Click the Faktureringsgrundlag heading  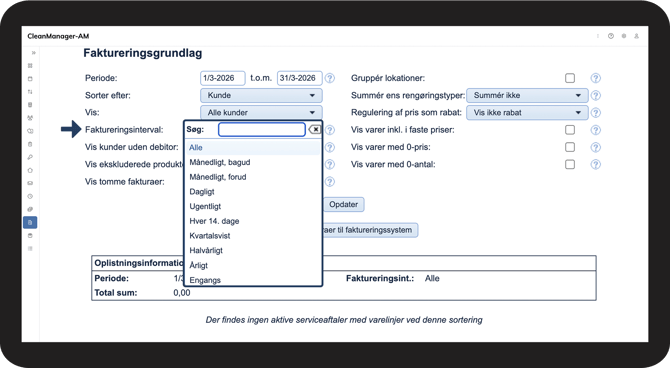(x=143, y=53)
